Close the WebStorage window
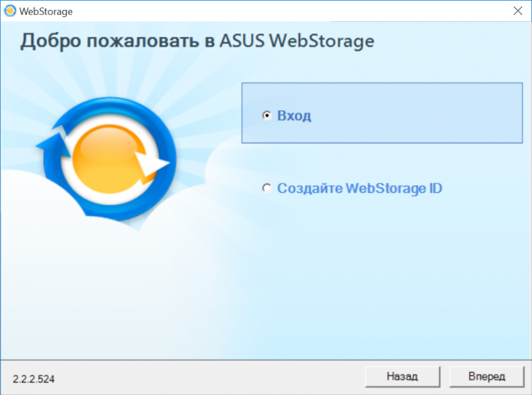Screen dimensions: 532x395 tap(518, 11)
